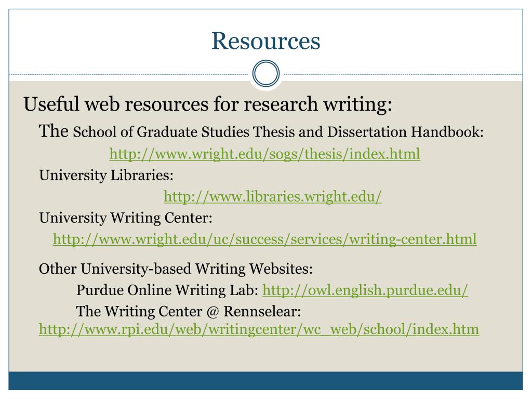Screen dimensions: 532x399
Task: Click the dark blue footer bar
Action: 266,381
